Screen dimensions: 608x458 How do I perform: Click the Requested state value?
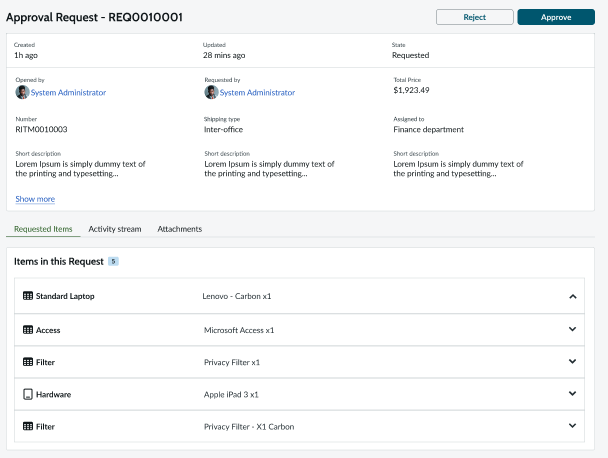click(x=410, y=55)
